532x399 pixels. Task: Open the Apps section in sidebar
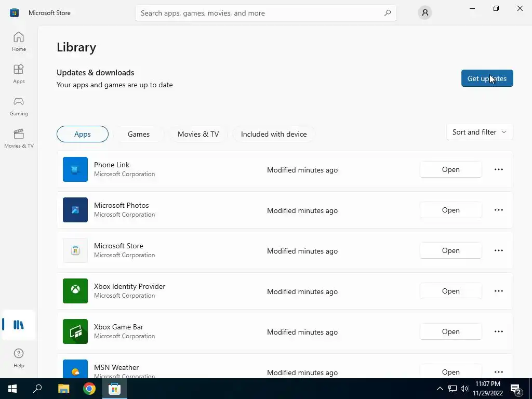tap(19, 74)
